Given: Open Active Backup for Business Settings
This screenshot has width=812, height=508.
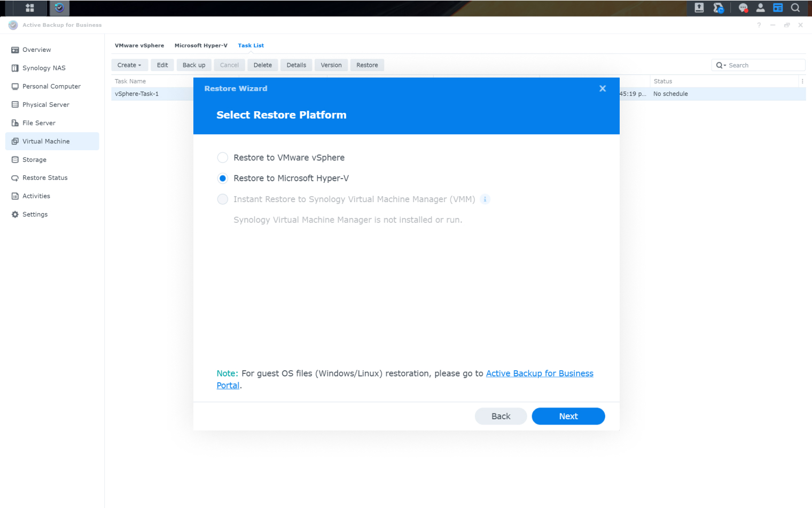Looking at the screenshot, I should [35, 214].
